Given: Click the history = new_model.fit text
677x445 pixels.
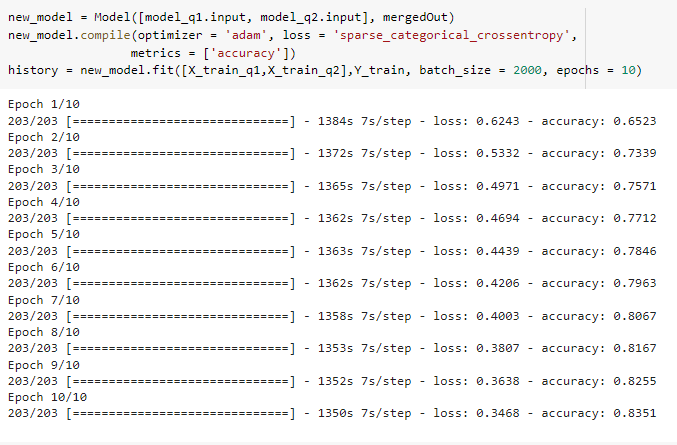Looking at the screenshot, I should [x=91, y=70].
